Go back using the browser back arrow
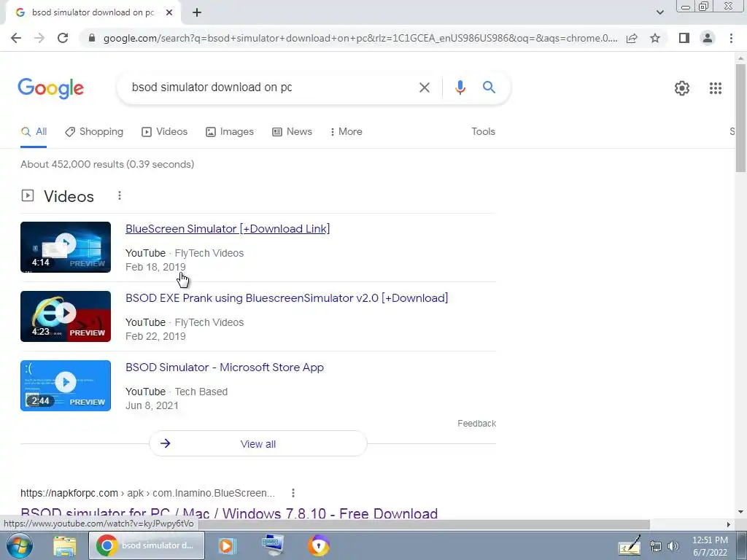This screenshot has height=560, width=747. [x=16, y=38]
